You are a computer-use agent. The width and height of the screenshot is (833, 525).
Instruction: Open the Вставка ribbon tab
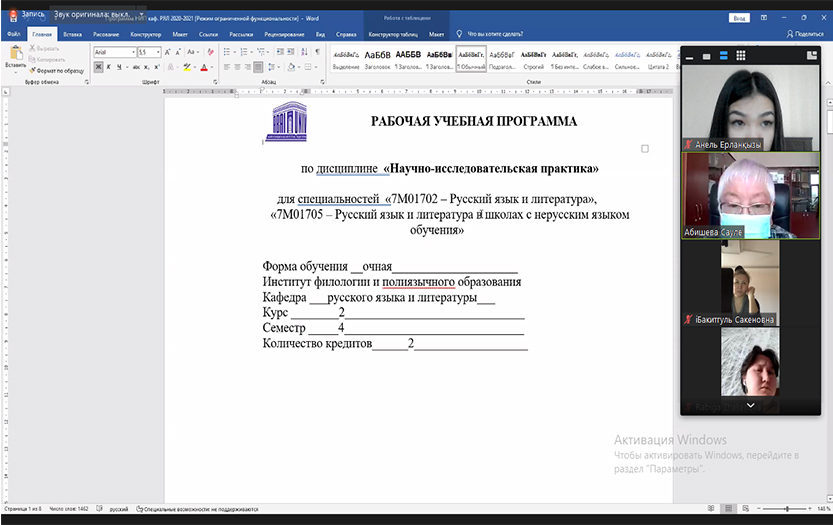point(73,34)
